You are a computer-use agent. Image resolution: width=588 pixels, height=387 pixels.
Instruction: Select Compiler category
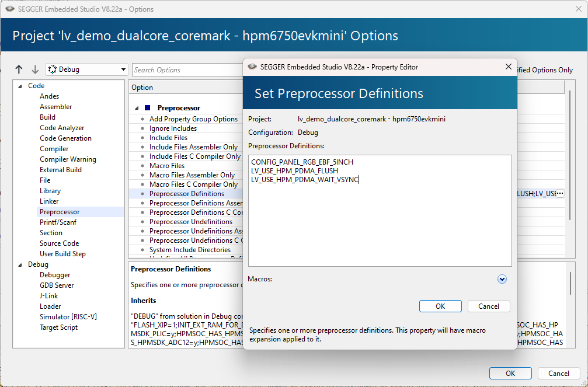[54, 149]
